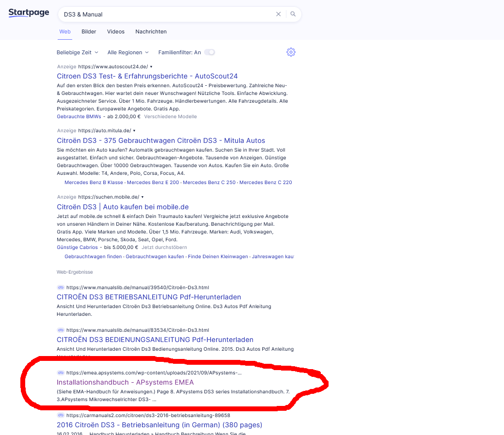This screenshot has width=504, height=435.
Task: Open CITROËN DS3 BETRIEBSANLEITUNG Pdf-Herunterladen result
Action: (149, 297)
